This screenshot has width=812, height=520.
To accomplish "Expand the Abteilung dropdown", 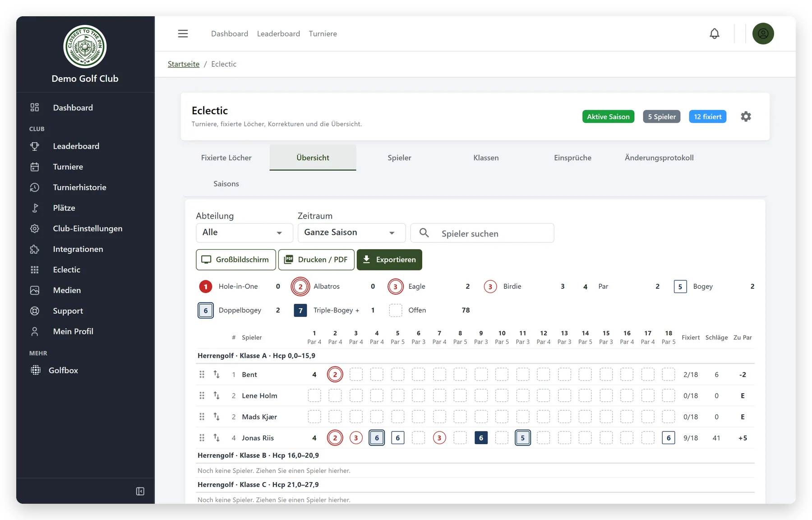I will point(245,233).
